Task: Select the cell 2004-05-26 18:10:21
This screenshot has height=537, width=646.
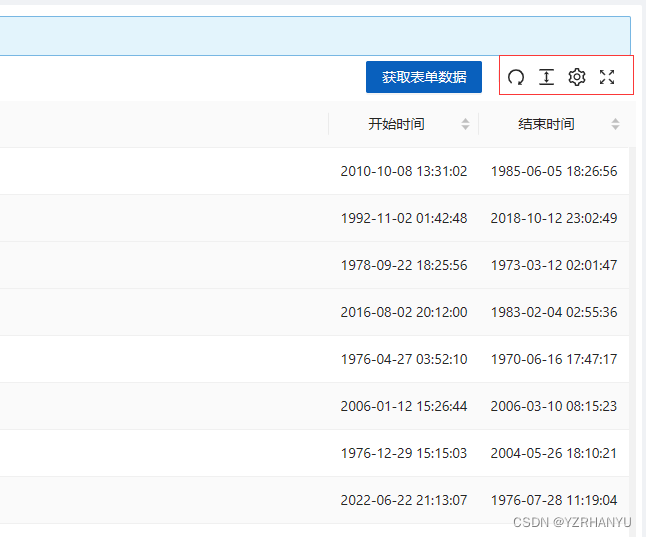Action: [554, 453]
